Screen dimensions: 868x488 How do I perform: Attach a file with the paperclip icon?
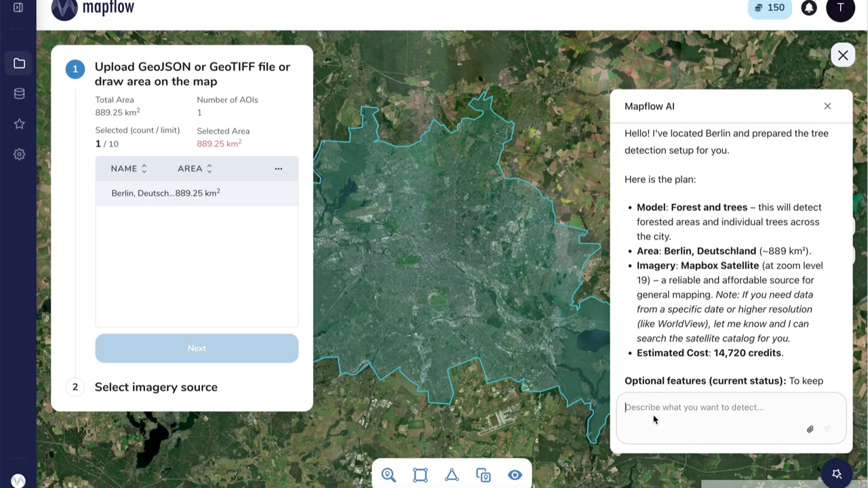pyautogui.click(x=810, y=429)
